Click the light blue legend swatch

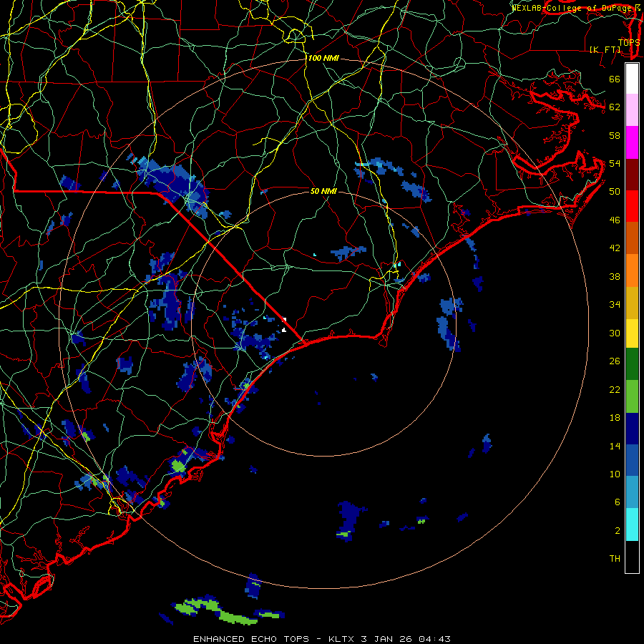(x=632, y=492)
